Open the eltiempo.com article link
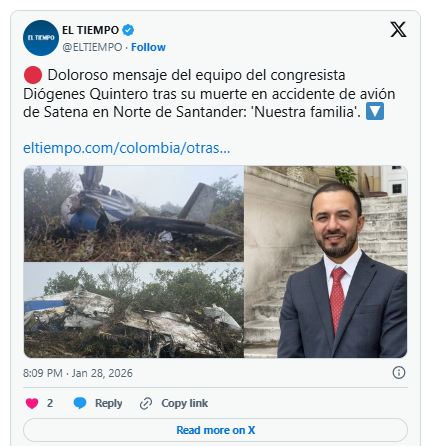Viewport: 429px width, 446px height. click(x=126, y=148)
